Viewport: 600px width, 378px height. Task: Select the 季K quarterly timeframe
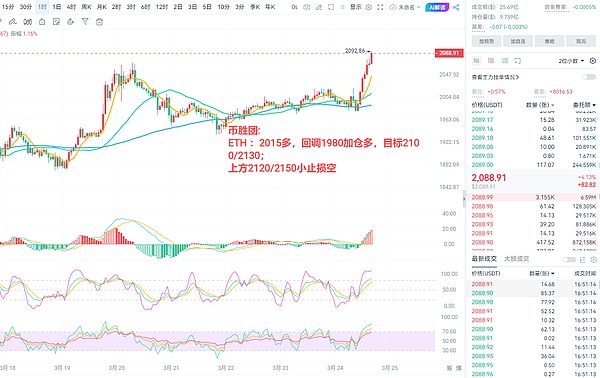[x=255, y=7]
